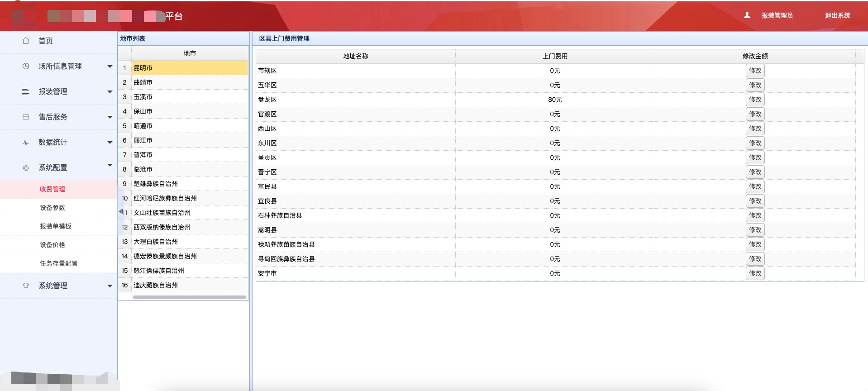This screenshot has width=868, height=391.
Task: Open 首页 menu item
Action: pos(45,41)
